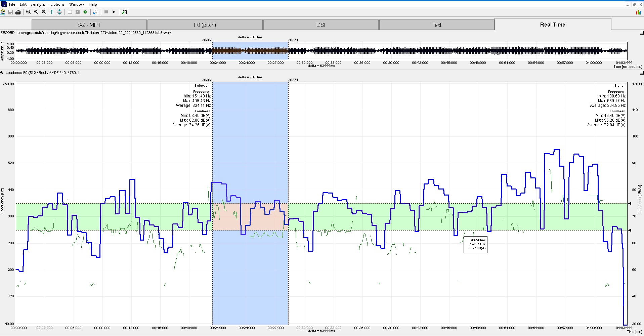Open the File menu
The height and width of the screenshot is (336, 644).
12,4
